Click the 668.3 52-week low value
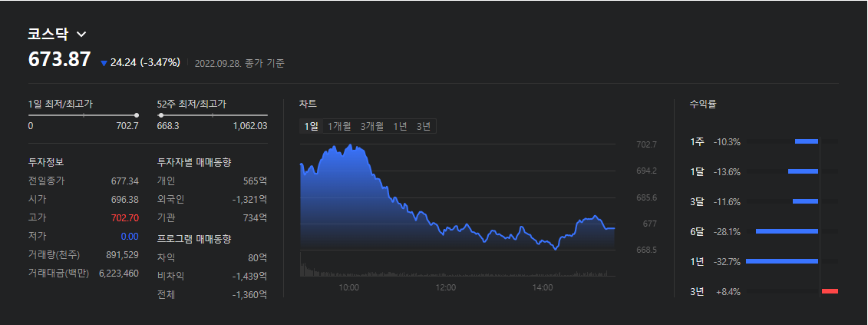Screen dimensions: 868x325 click(x=168, y=126)
